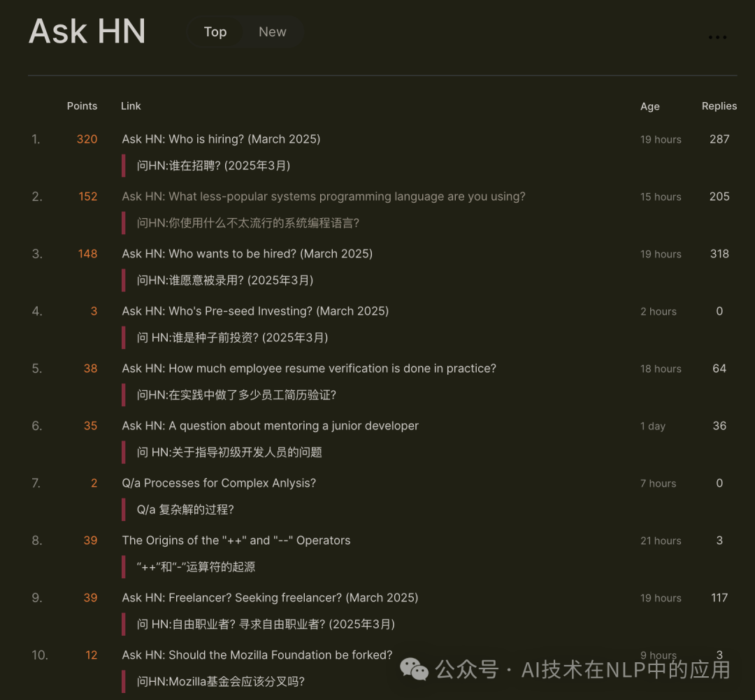755x700 pixels.
Task: Click the Ask HN page title
Action: pos(87,32)
